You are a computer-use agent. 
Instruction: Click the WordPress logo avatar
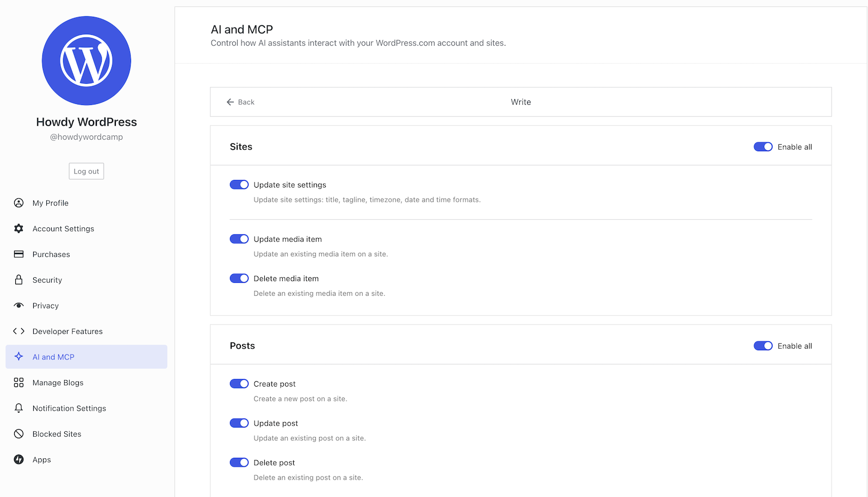point(86,60)
